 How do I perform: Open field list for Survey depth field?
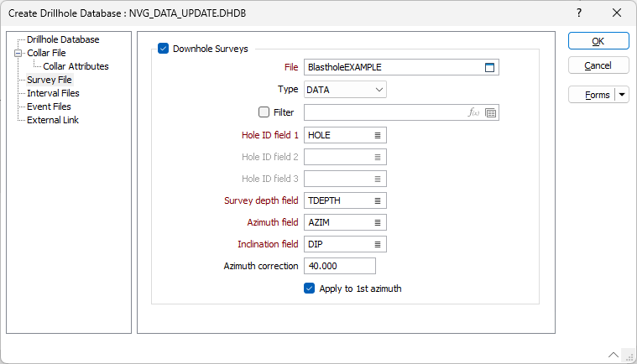click(378, 200)
